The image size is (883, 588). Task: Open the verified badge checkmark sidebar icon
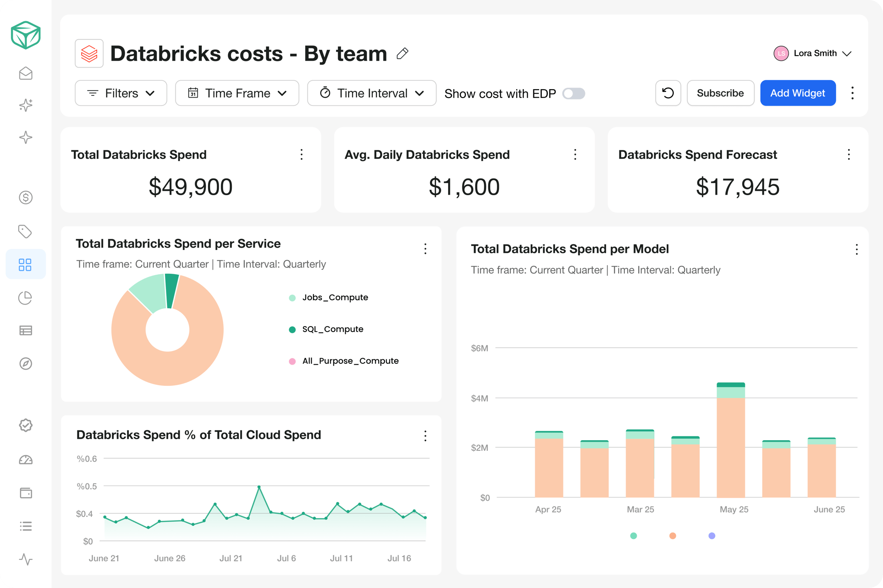[x=26, y=425]
